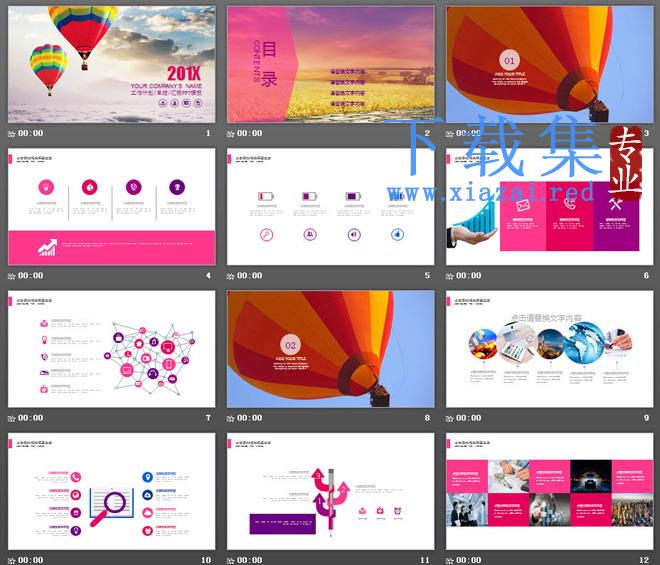Click the 00:00 timing under slide 8
The height and width of the screenshot is (565, 660).
coord(250,418)
